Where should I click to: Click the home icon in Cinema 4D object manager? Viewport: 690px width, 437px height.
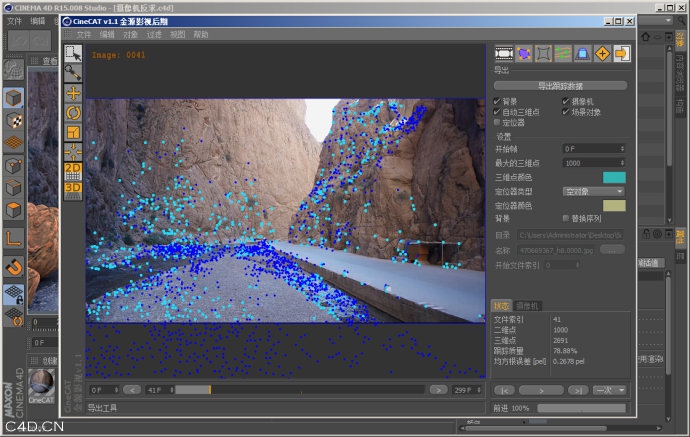coord(646,37)
